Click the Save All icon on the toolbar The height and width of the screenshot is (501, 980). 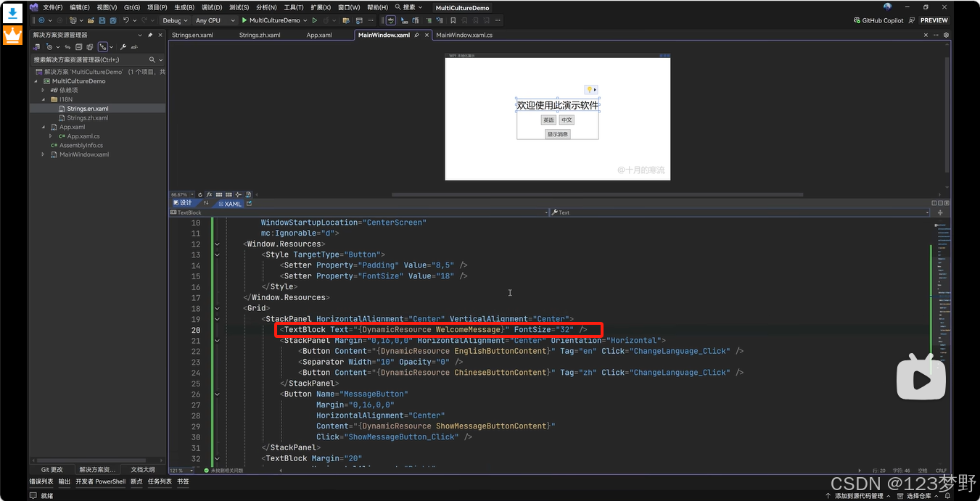(112, 20)
